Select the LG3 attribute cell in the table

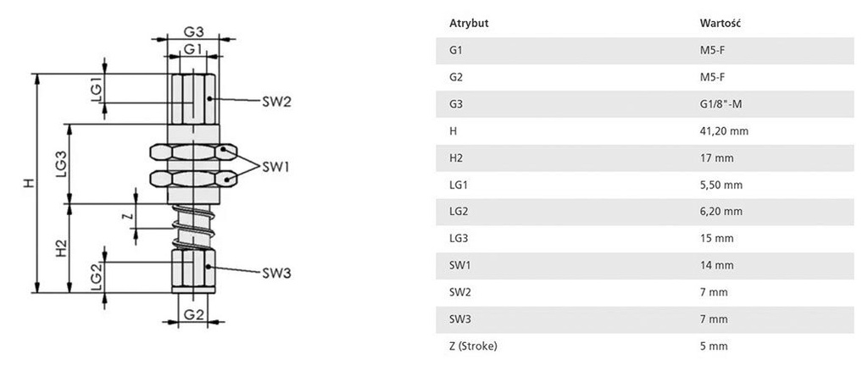(459, 239)
